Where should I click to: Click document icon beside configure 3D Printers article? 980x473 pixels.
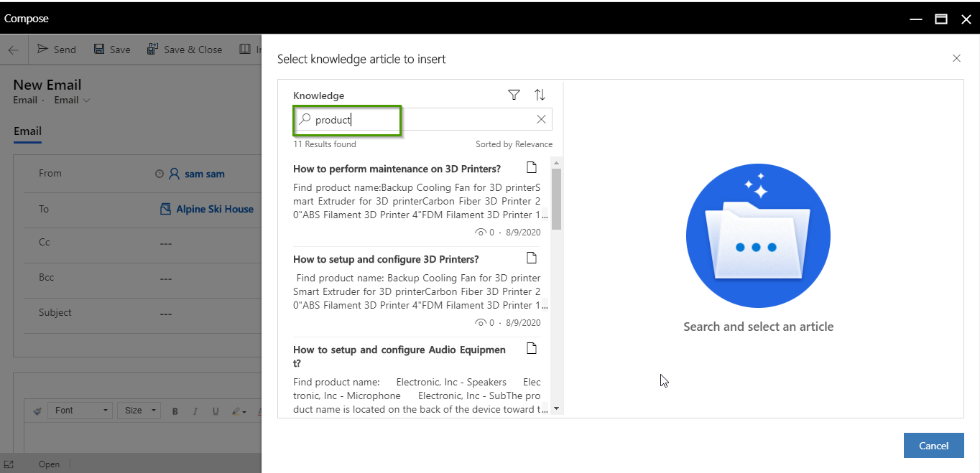[x=532, y=258]
